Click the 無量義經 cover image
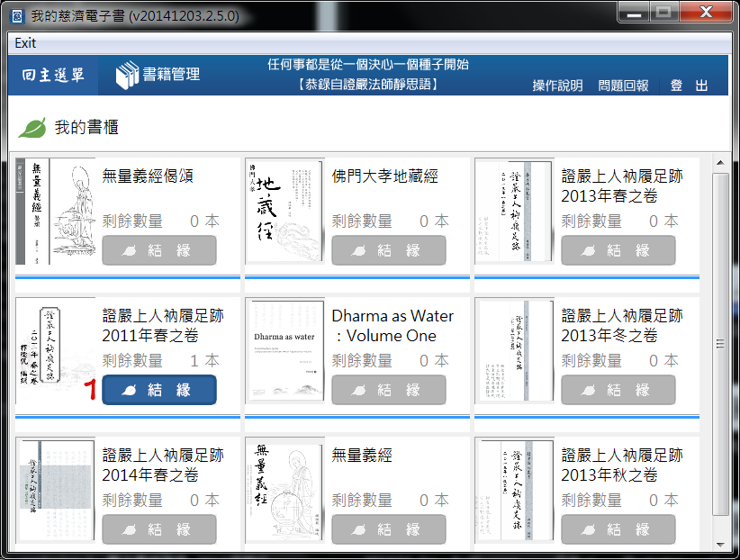The height and width of the screenshot is (560, 740). 284,491
